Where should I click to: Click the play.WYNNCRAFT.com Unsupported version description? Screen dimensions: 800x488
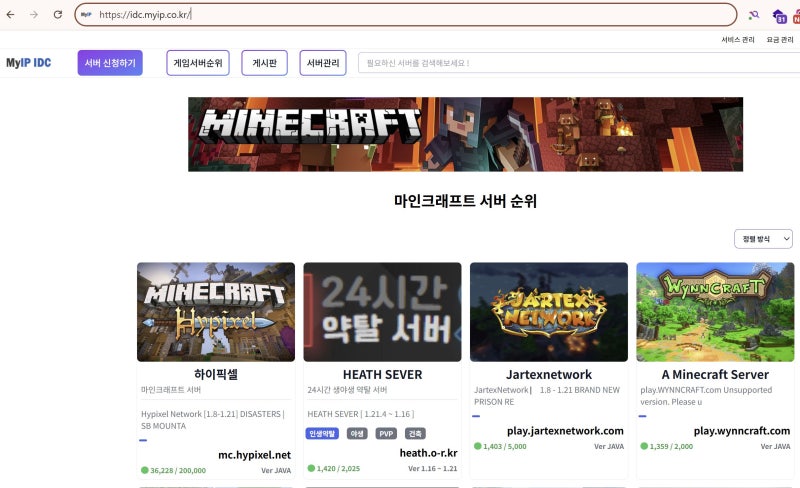tap(706, 396)
